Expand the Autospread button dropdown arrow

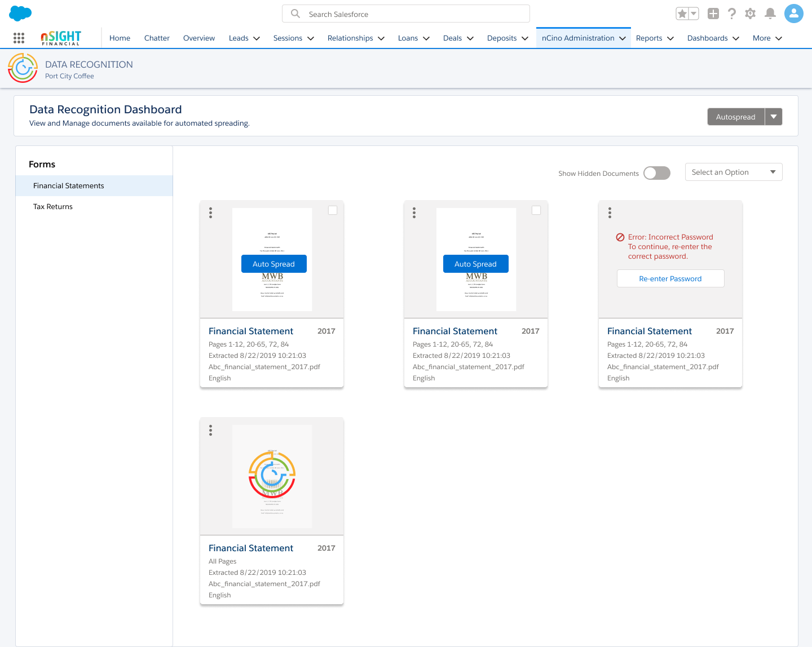pyautogui.click(x=774, y=117)
